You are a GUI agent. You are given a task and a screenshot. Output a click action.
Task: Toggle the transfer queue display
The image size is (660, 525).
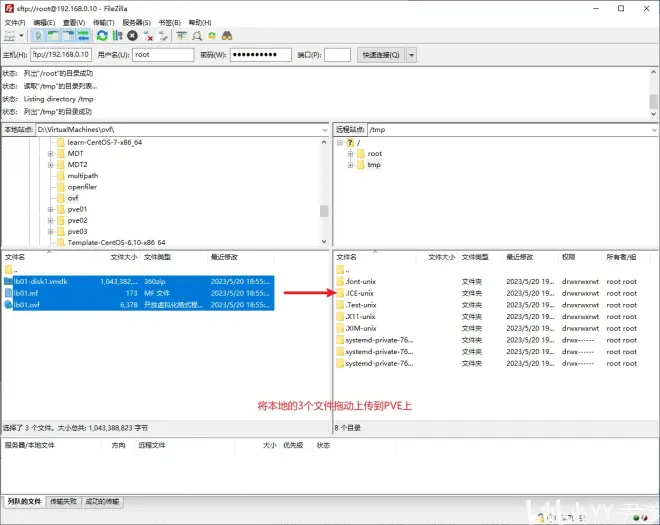tap(83, 36)
